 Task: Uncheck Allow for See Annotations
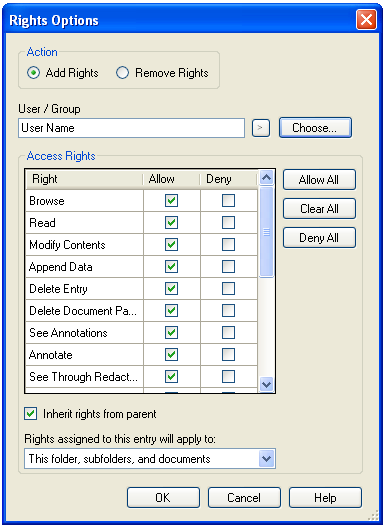click(x=171, y=333)
